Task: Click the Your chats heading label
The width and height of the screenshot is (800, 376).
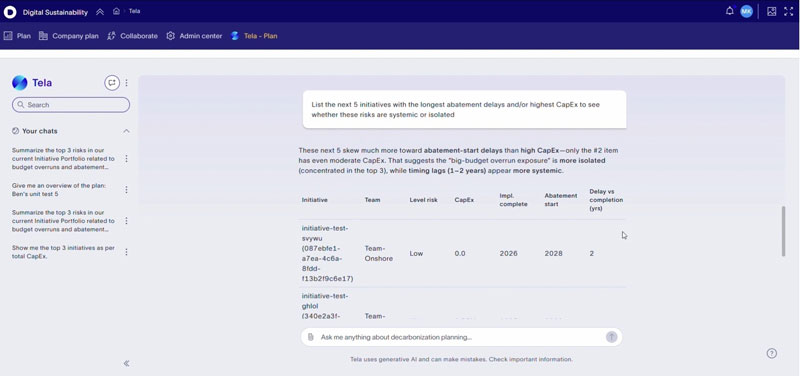Action: click(x=39, y=131)
